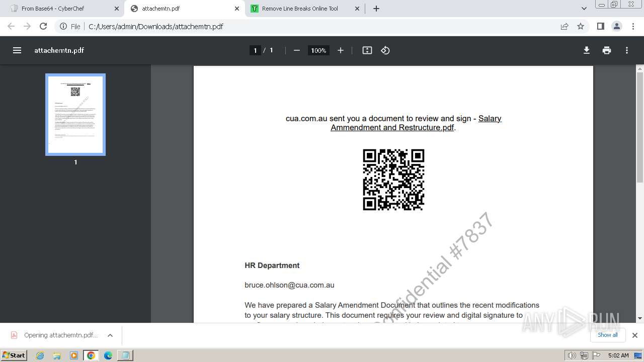The width and height of the screenshot is (644, 362).
Task: Rotate the PDF counterclockwise
Action: pos(385,50)
